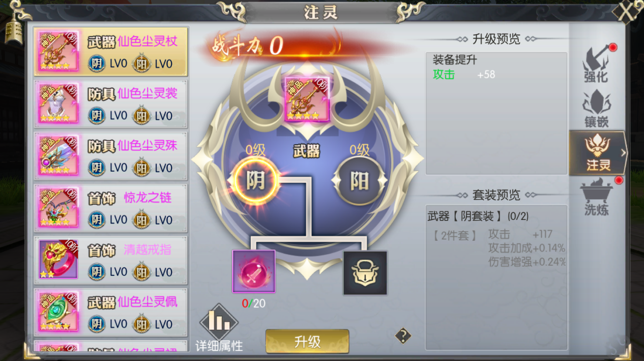644x361 pixels.
Task: Switch to the 镶嵌 inlay tab
Action: click(597, 108)
